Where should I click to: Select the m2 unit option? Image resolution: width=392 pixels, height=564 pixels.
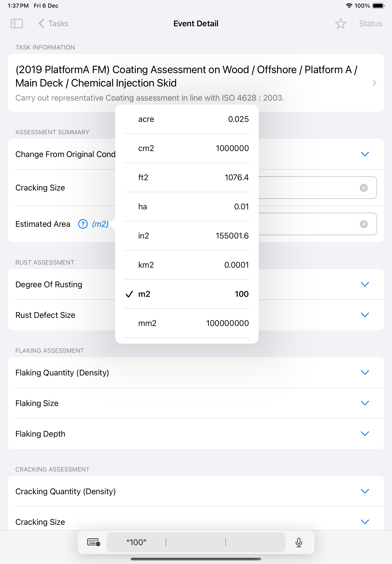(x=187, y=294)
